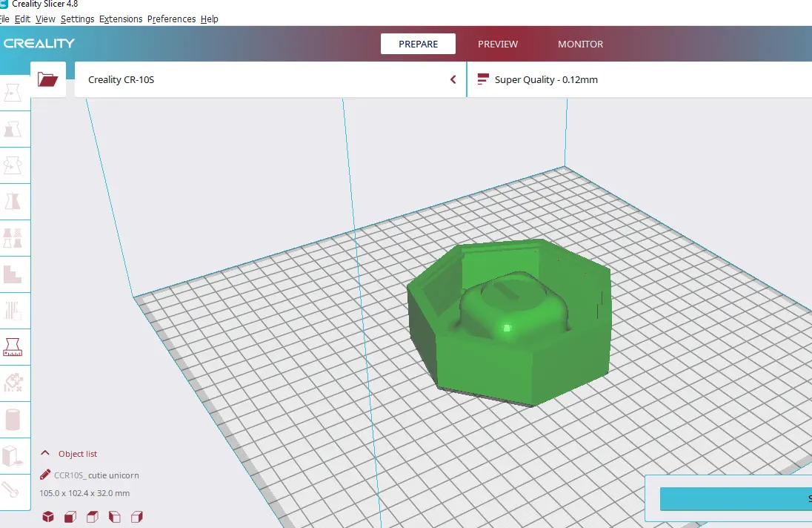Select the Mirror tool in left toolbar
812x528 pixels.
[x=13, y=201]
